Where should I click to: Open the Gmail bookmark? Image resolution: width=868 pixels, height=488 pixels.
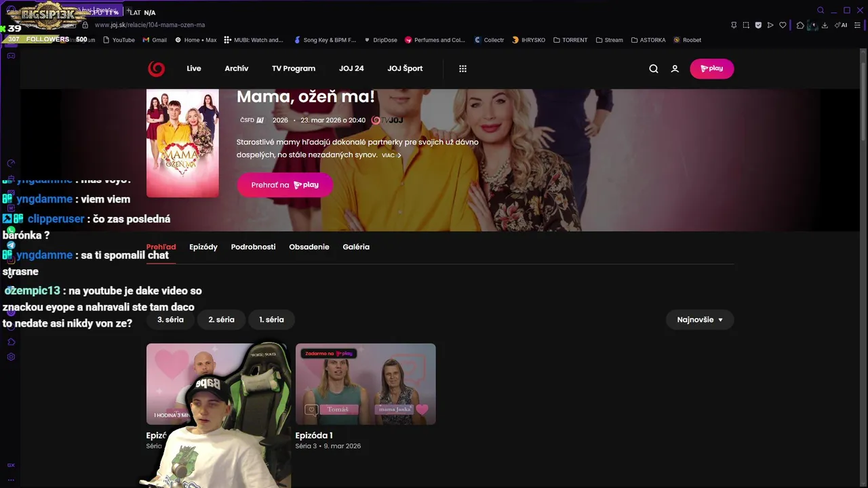coord(155,40)
